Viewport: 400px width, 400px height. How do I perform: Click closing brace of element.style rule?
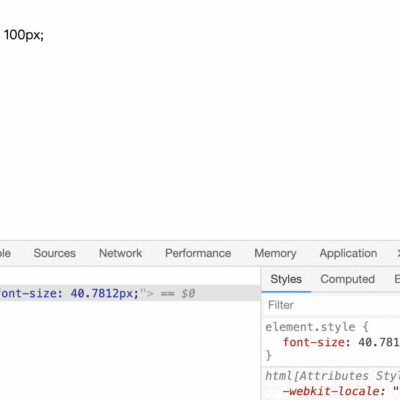(269, 355)
